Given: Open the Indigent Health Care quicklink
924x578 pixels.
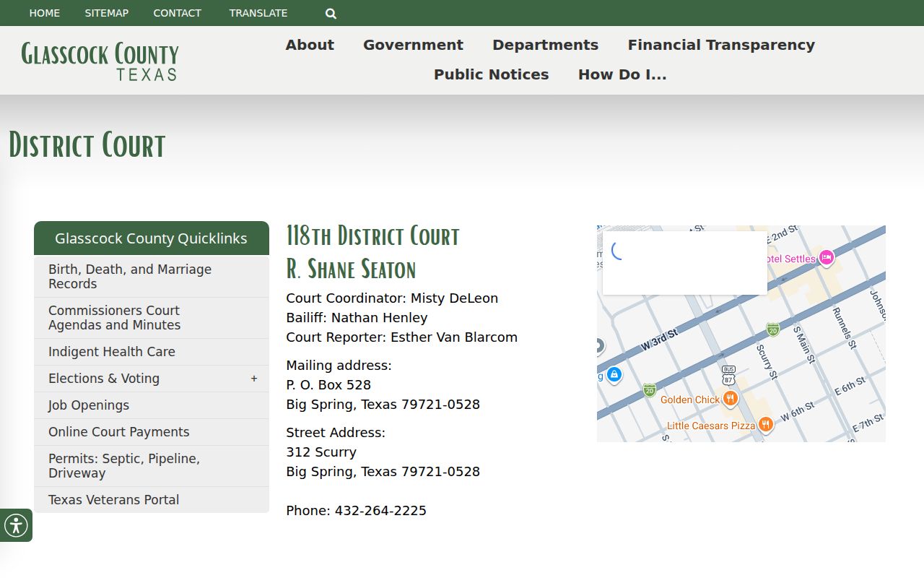Looking at the screenshot, I should [152, 352].
